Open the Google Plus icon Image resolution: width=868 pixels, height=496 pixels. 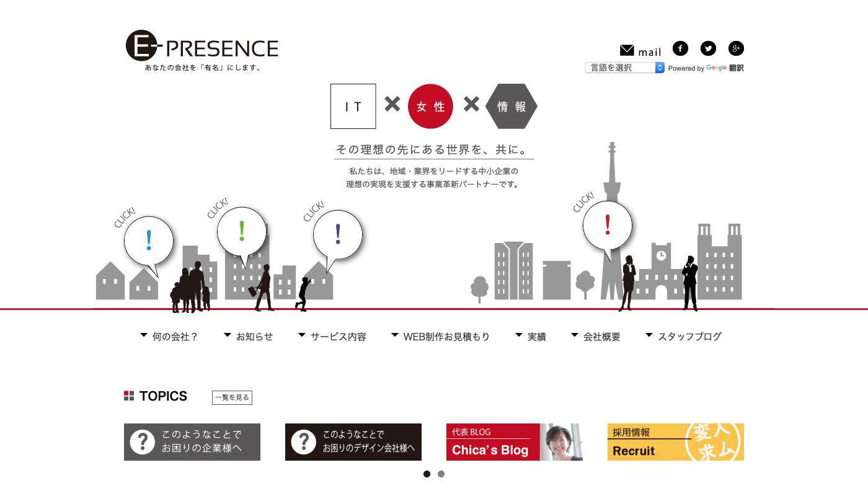(736, 48)
